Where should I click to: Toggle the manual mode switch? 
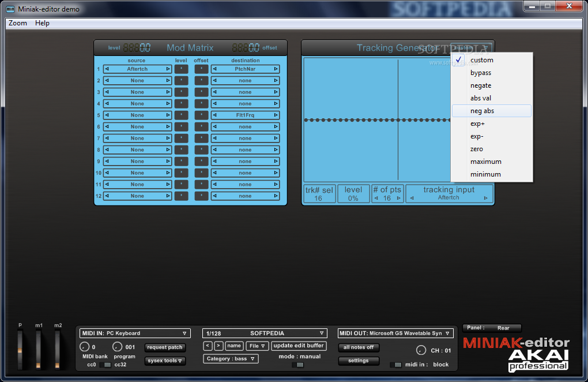point(298,365)
